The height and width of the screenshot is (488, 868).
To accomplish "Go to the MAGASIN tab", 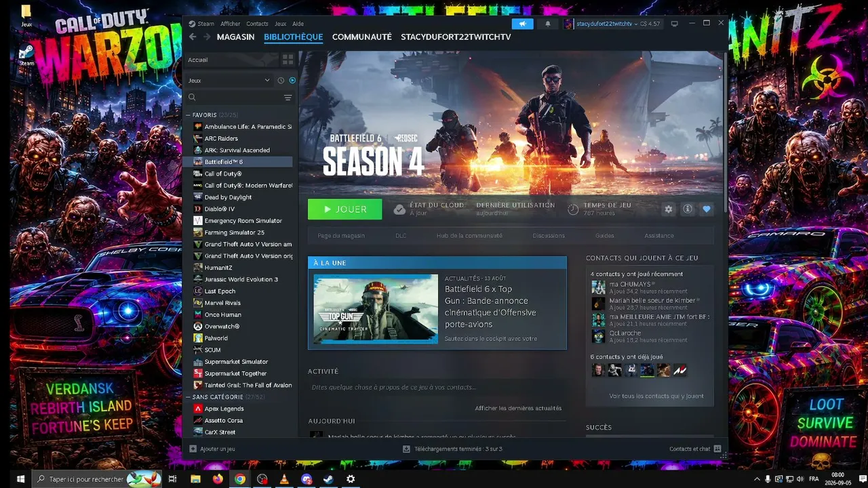I will (235, 37).
